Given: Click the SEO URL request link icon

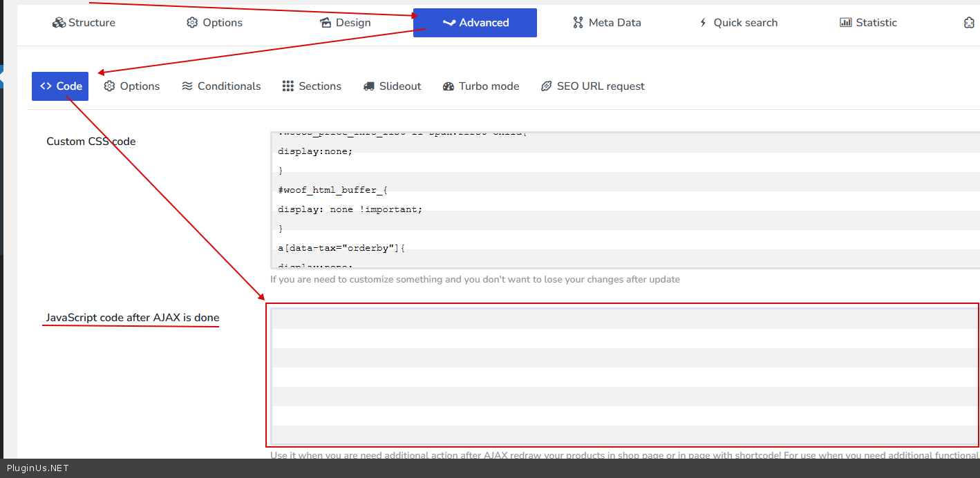Looking at the screenshot, I should [547, 86].
